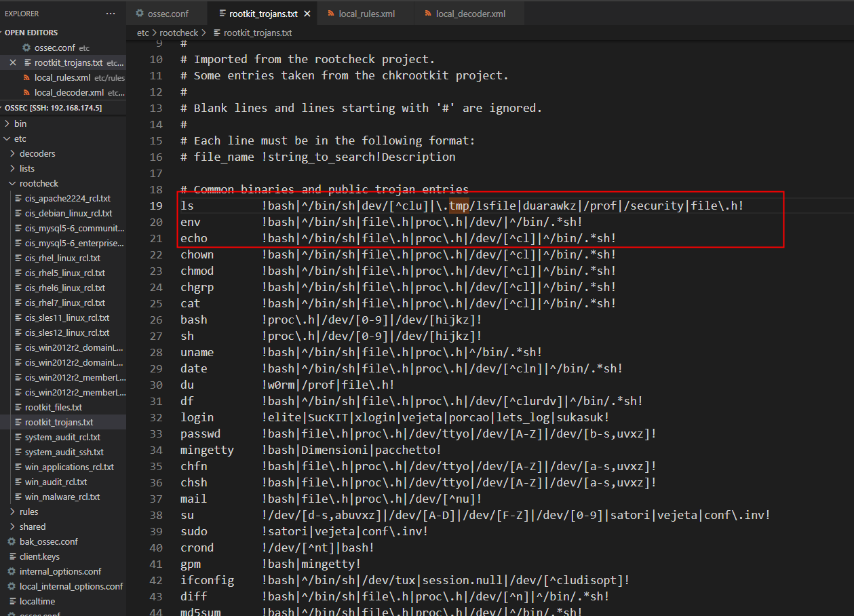
Task: Click XML icon beside local_rules.xml tab
Action: tap(331, 14)
